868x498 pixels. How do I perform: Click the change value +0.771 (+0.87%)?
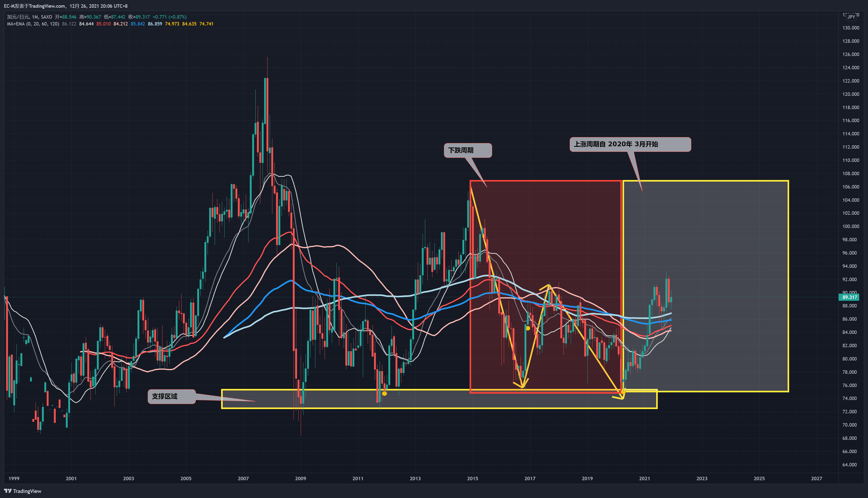(170, 17)
